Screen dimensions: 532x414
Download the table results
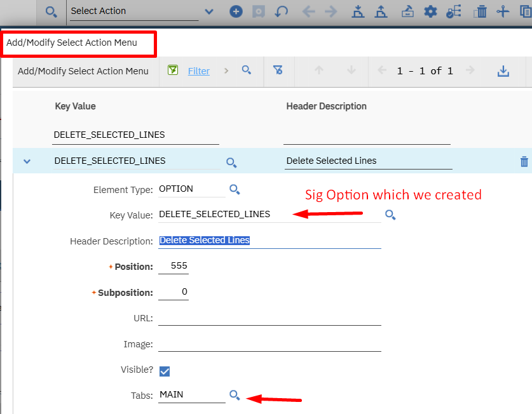(503, 70)
